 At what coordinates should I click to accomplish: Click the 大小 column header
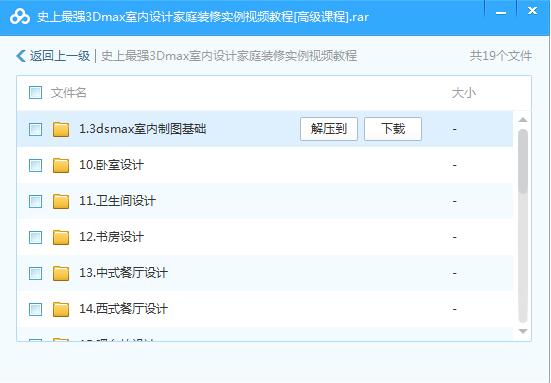[464, 93]
